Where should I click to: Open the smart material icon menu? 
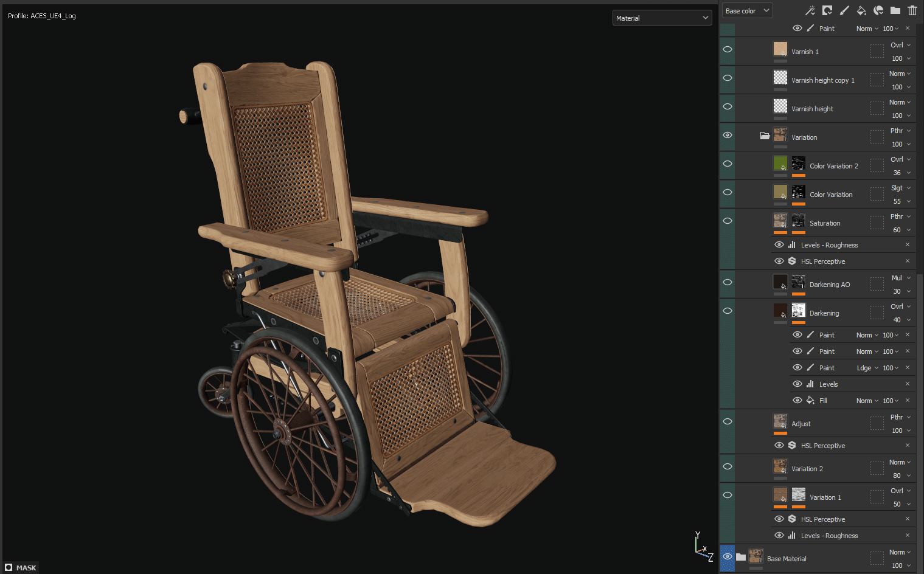coord(878,10)
